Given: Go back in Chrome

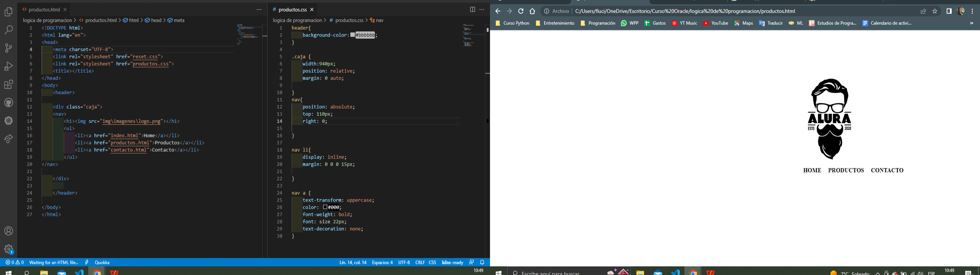Looking at the screenshot, I should tap(498, 11).
